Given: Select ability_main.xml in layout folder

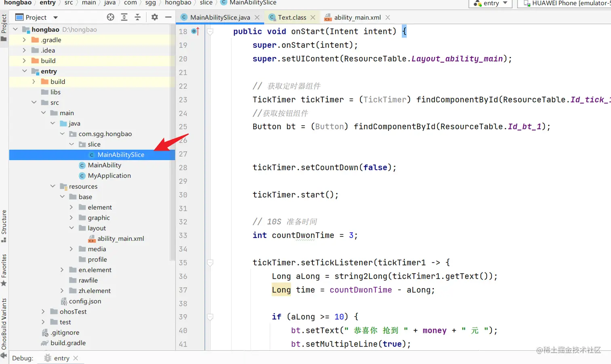Looking at the screenshot, I should pyautogui.click(x=116, y=238).
